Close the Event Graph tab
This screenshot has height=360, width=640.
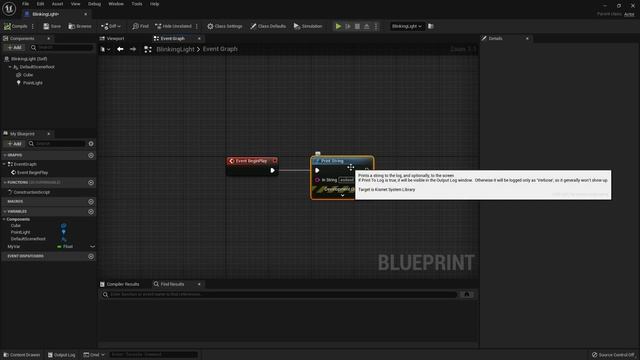click(x=199, y=38)
